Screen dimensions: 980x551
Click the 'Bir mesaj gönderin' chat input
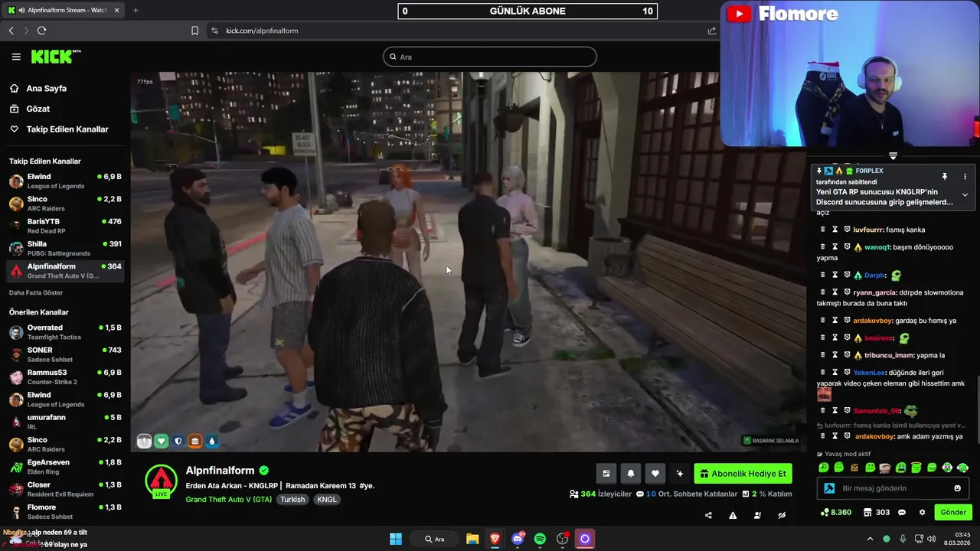[894, 488]
